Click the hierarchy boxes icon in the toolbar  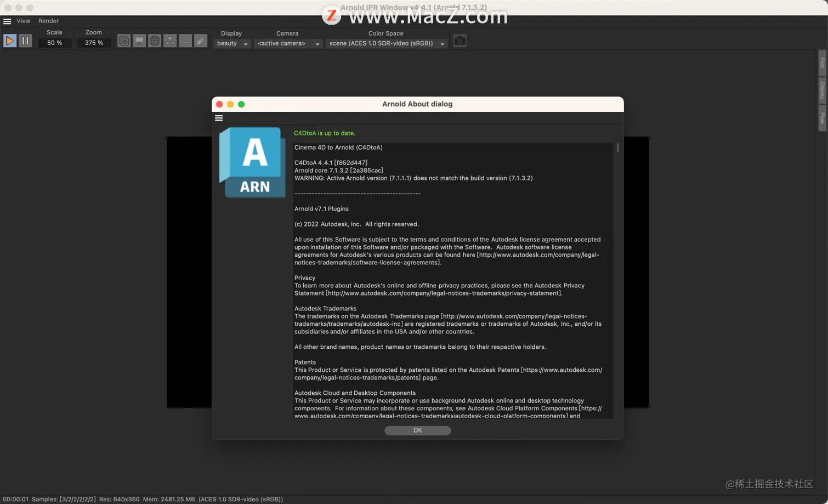tap(170, 41)
